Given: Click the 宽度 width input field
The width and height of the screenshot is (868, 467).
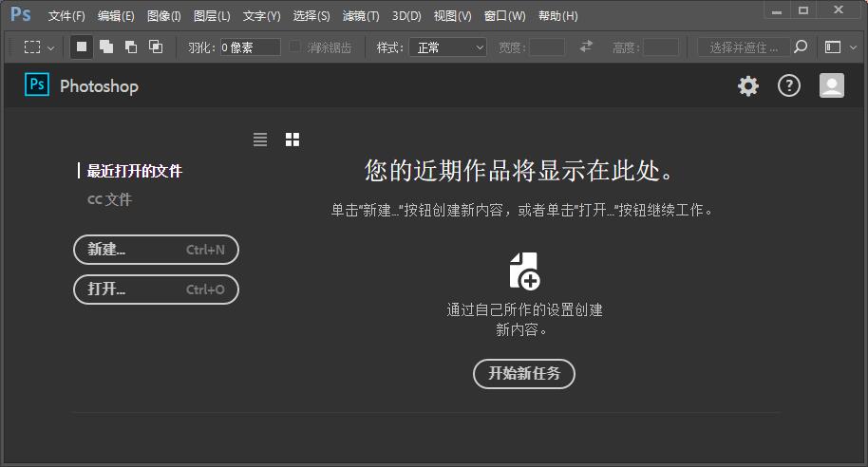Looking at the screenshot, I should pyautogui.click(x=547, y=47).
